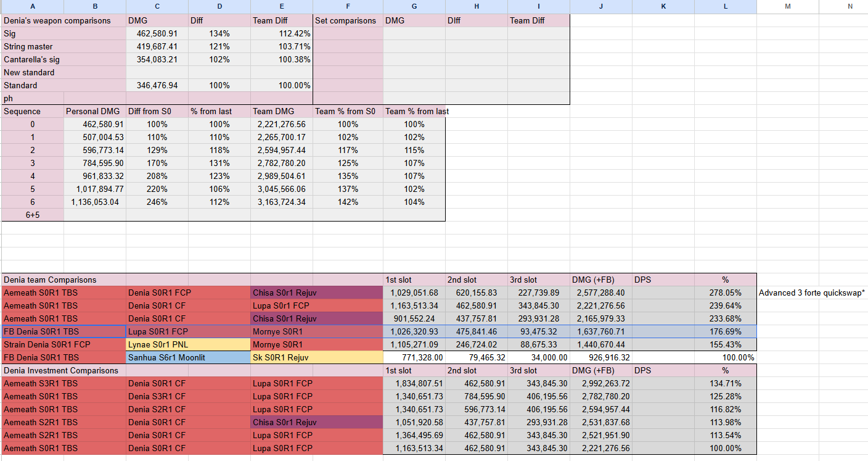Viewport: 868px width, 461px height.
Task: Select the "Cantarella's sig" cell
Action: pyautogui.click(x=64, y=59)
